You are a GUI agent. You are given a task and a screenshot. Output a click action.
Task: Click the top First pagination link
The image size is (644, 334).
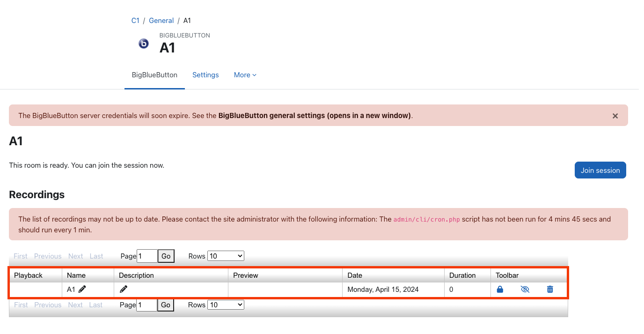click(21, 256)
